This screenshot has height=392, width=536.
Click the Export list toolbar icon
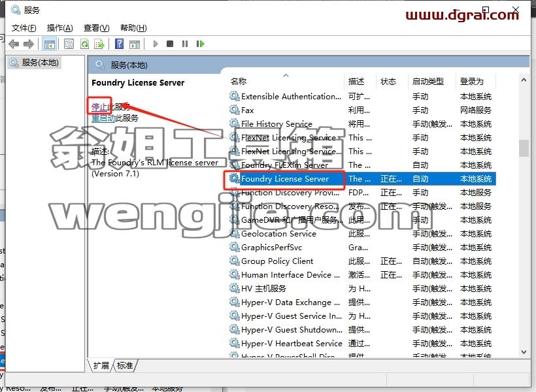pyautogui.click(x=99, y=44)
